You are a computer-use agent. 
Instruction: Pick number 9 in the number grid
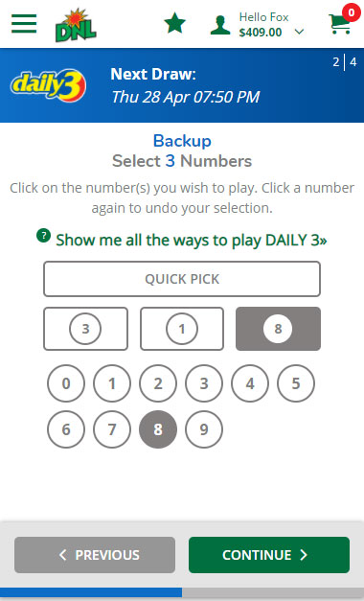(x=204, y=429)
